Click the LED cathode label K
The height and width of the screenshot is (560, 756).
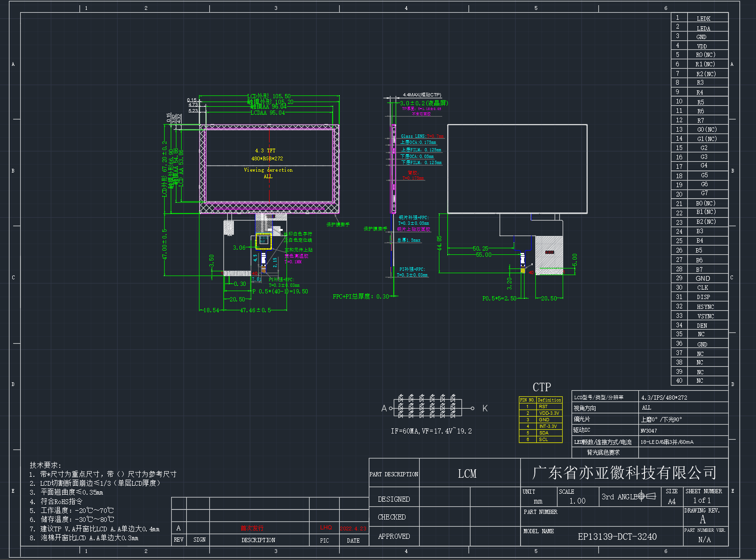point(485,408)
